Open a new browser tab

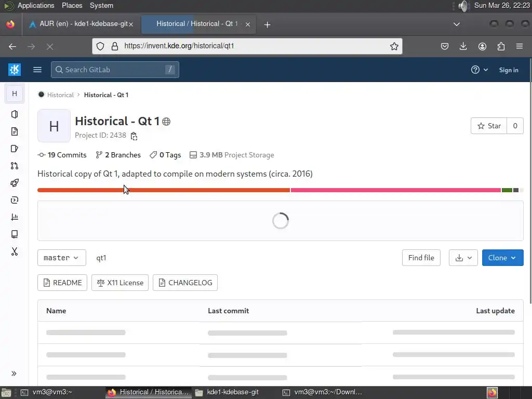pyautogui.click(x=267, y=24)
